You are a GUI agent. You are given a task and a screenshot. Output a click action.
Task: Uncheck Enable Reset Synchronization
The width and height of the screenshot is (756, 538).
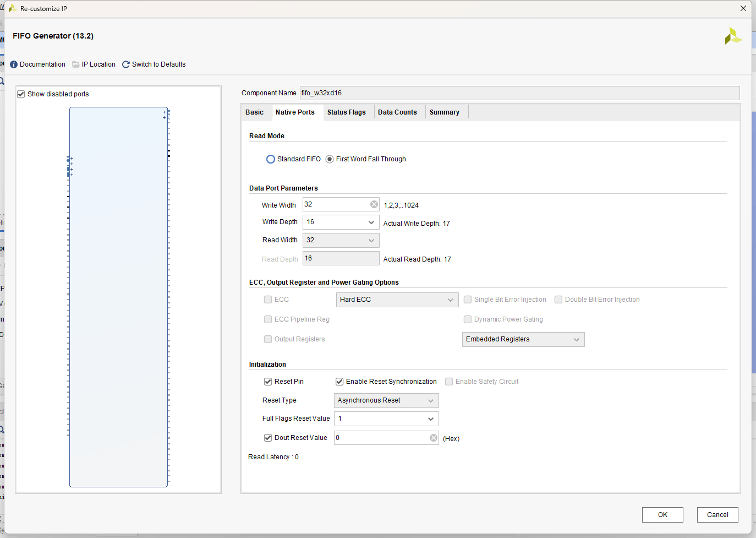pyautogui.click(x=339, y=382)
